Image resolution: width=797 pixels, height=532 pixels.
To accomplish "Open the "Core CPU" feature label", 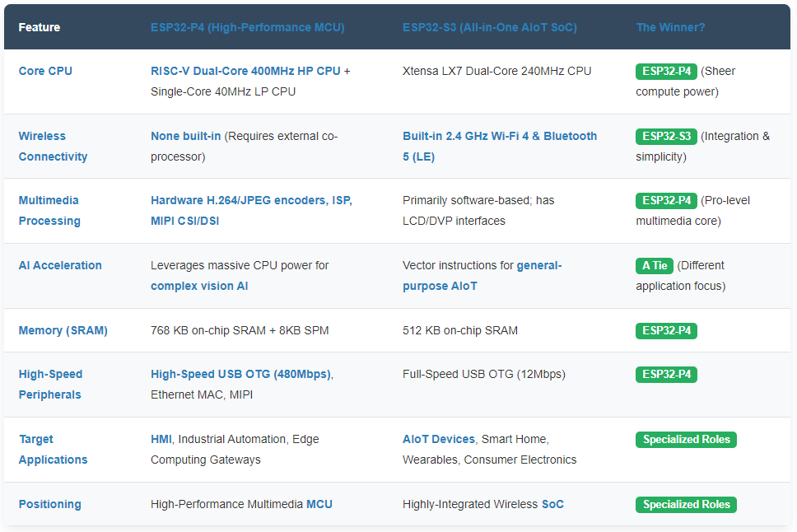I will point(45,71).
